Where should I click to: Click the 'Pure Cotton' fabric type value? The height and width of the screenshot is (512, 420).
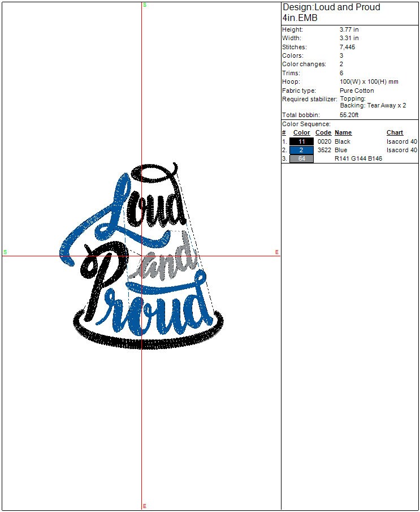[356, 91]
